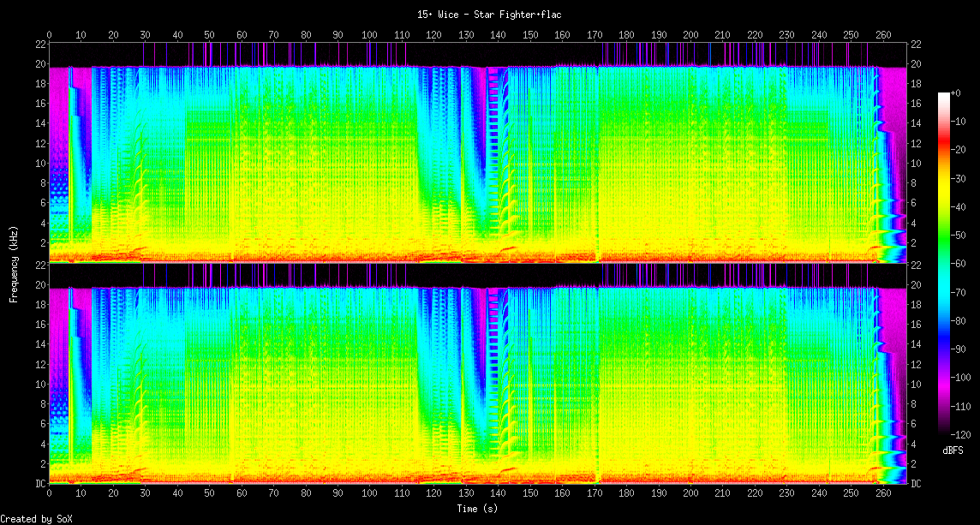Image resolution: width=980 pixels, height=525 pixels.
Task: Click the "Star Fighter.flac" title text
Action: [489, 15]
